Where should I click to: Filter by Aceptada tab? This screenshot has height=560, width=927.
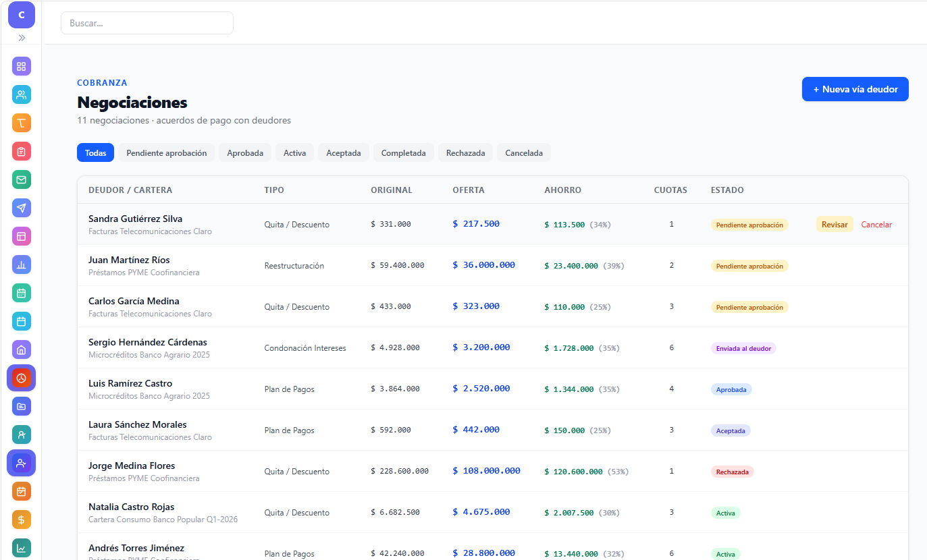[344, 153]
